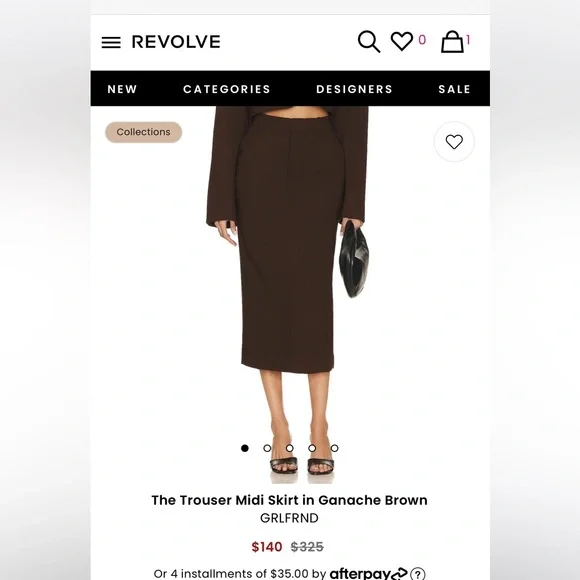
Task: Click the brown skirt product image
Action: (289, 294)
